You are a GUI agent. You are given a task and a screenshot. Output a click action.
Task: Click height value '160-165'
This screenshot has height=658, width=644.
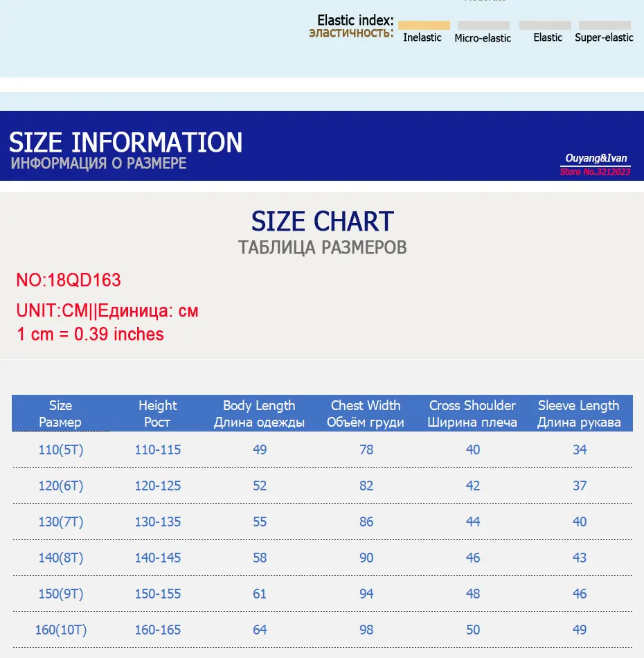coord(158,630)
